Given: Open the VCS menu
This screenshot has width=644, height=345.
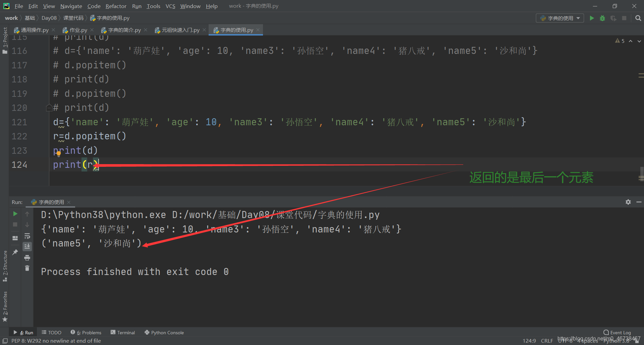Looking at the screenshot, I should (x=170, y=6).
